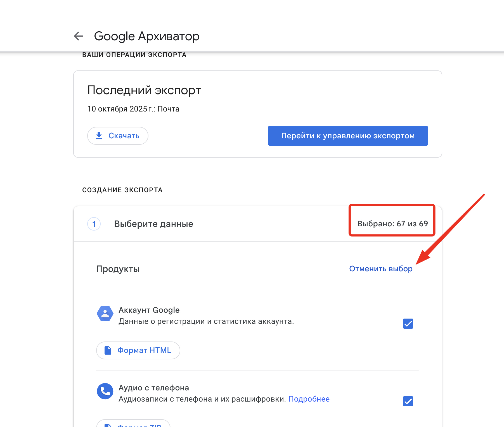Image resolution: width=504 pixels, height=427 pixels.
Task: Click the Аккаунт Google product name
Action: [x=149, y=310]
